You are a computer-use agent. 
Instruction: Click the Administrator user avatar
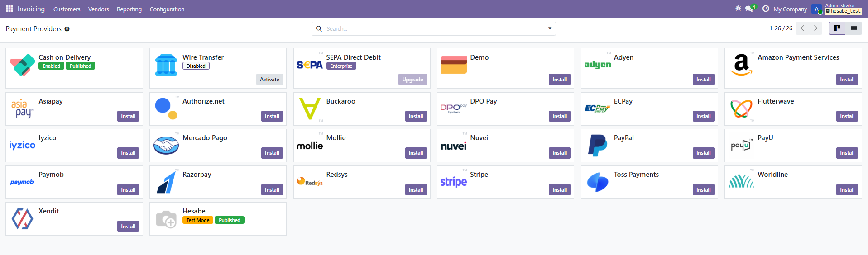click(x=817, y=9)
